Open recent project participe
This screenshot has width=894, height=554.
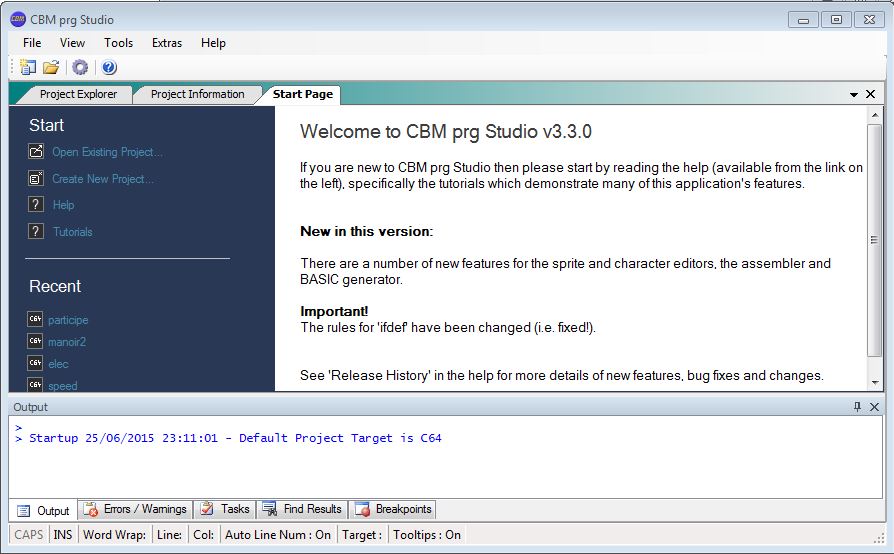tap(68, 320)
